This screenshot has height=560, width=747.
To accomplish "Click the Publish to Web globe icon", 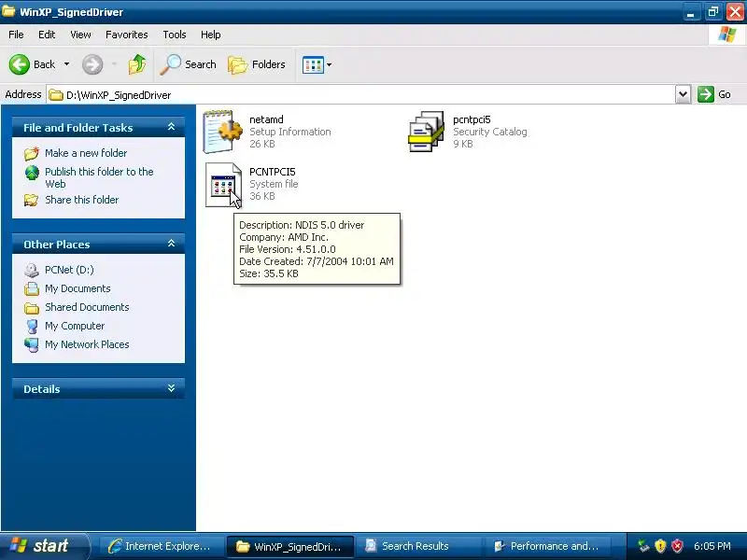I will [32, 173].
